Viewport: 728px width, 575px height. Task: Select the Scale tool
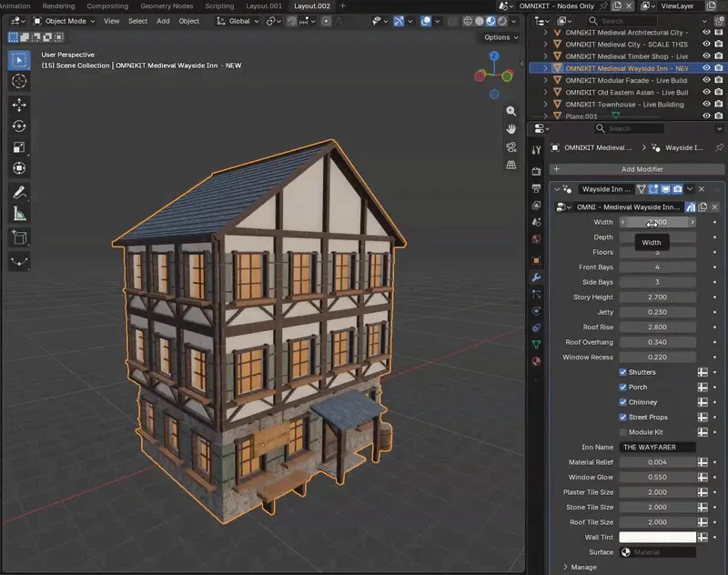(x=19, y=147)
